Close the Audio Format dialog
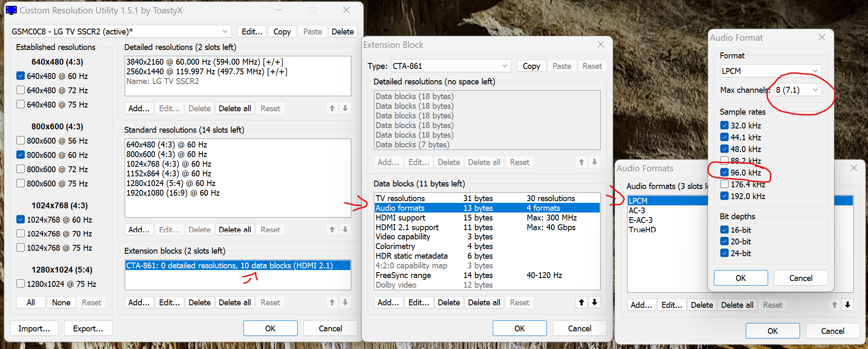This screenshot has height=349, width=868. point(822,37)
